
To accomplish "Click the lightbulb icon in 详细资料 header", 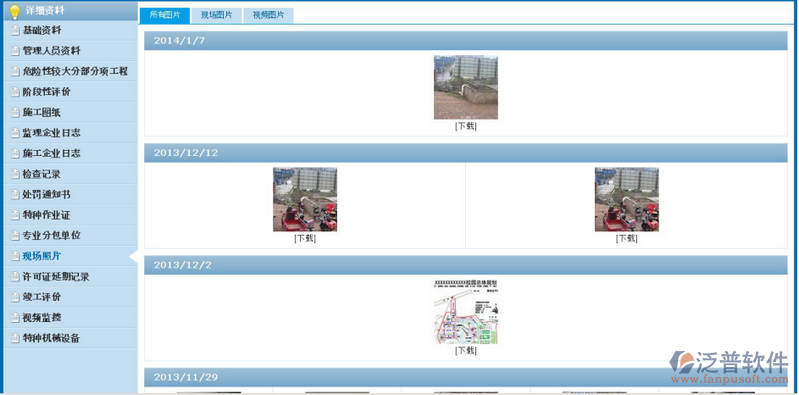I will tap(15, 11).
